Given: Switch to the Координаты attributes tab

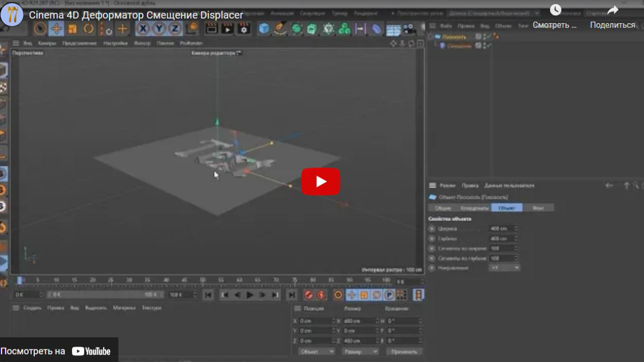Looking at the screenshot, I should point(474,208).
